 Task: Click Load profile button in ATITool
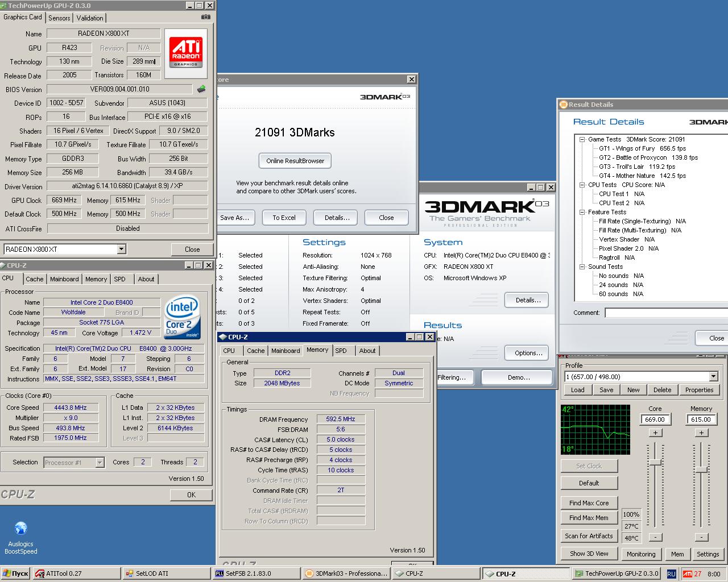(577, 390)
